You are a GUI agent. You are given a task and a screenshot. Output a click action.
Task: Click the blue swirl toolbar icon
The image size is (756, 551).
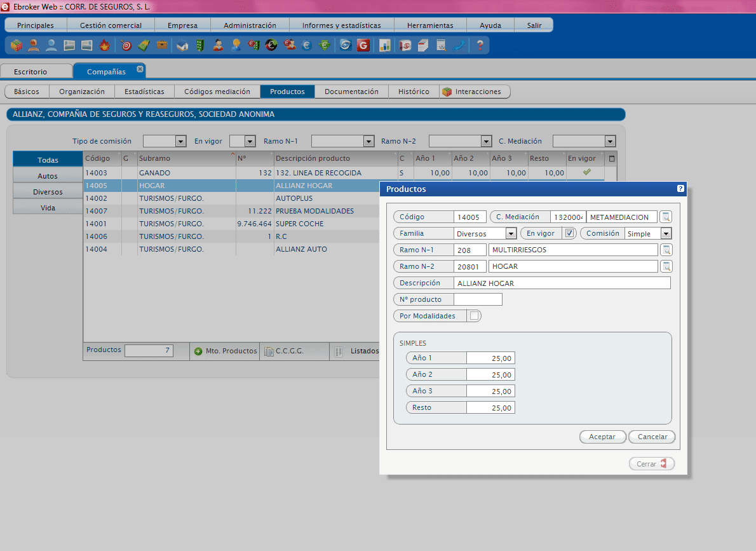[x=345, y=45]
